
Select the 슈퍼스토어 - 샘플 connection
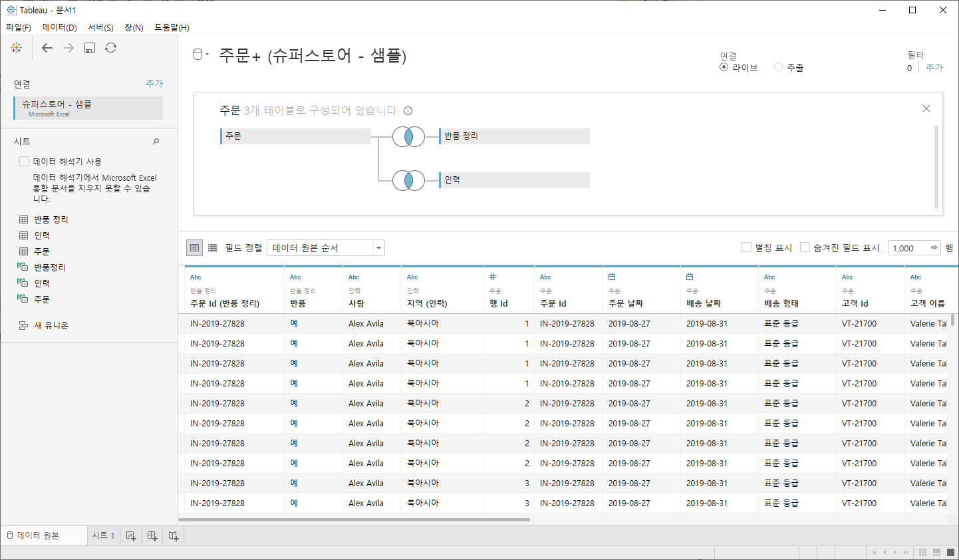[88, 108]
